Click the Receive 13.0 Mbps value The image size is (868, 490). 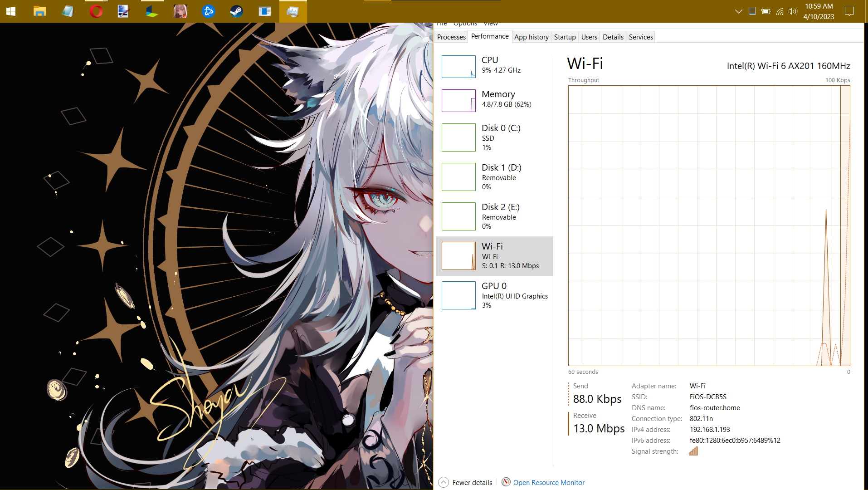[599, 428]
